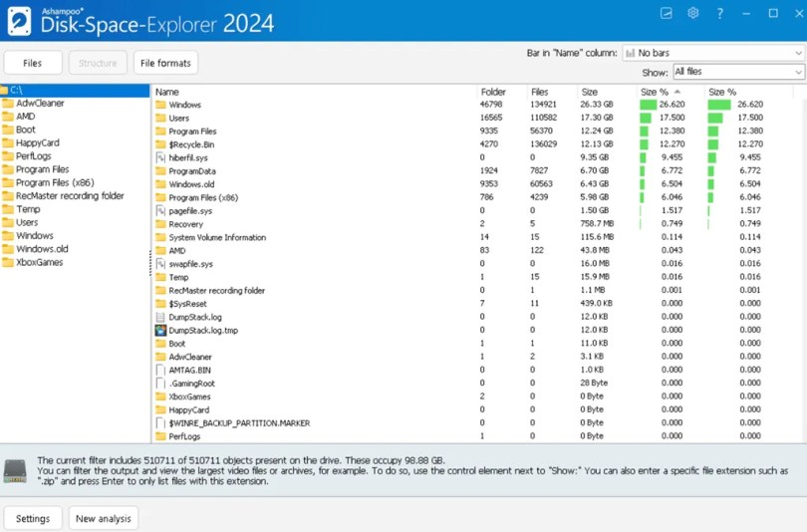Select Program Files (x86) in the tree
The height and width of the screenshot is (532, 807).
pyautogui.click(x=55, y=182)
